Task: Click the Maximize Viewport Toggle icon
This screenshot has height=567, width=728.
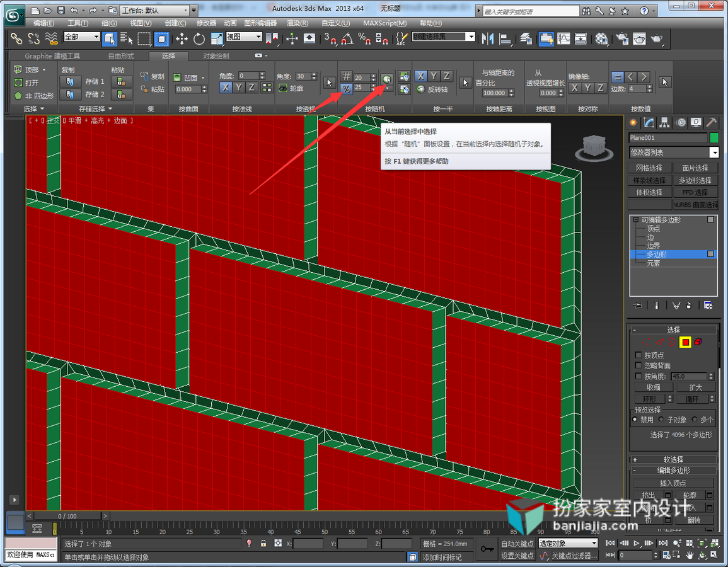Action: [x=714, y=555]
